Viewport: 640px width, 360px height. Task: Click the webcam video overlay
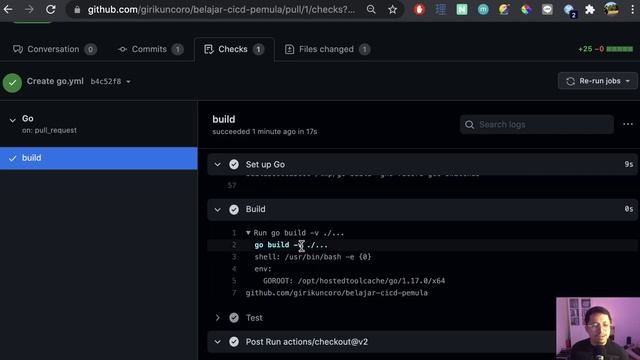(598, 329)
